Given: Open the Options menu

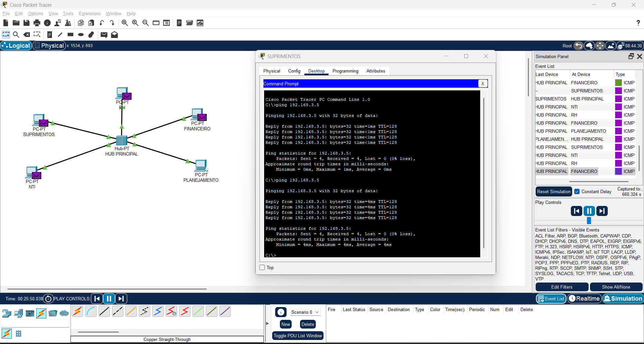Looking at the screenshot, I should coord(36,13).
